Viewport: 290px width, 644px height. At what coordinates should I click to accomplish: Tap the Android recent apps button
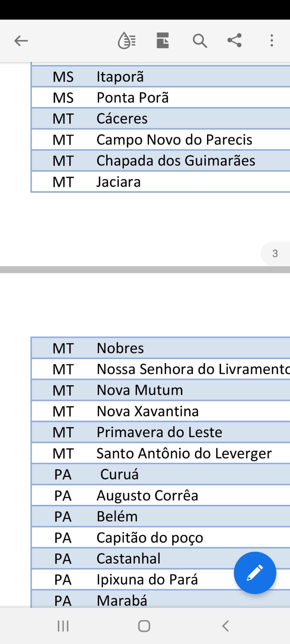click(x=63, y=626)
